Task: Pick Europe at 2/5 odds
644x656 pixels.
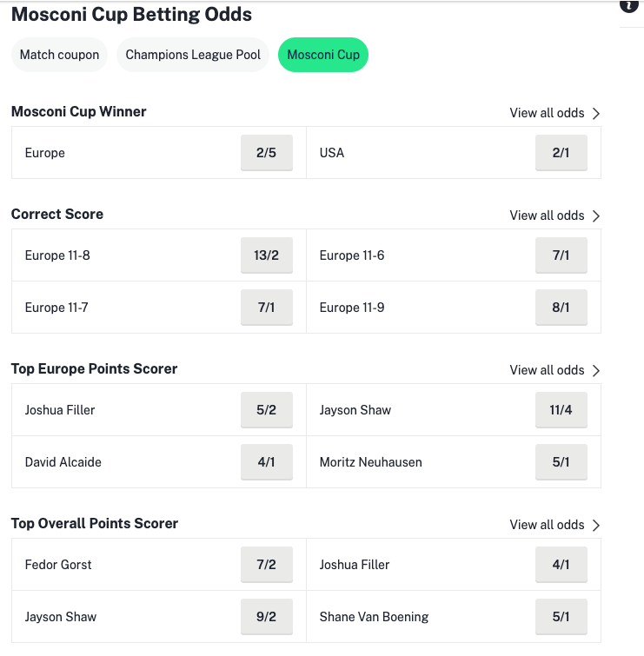Action: (x=266, y=153)
